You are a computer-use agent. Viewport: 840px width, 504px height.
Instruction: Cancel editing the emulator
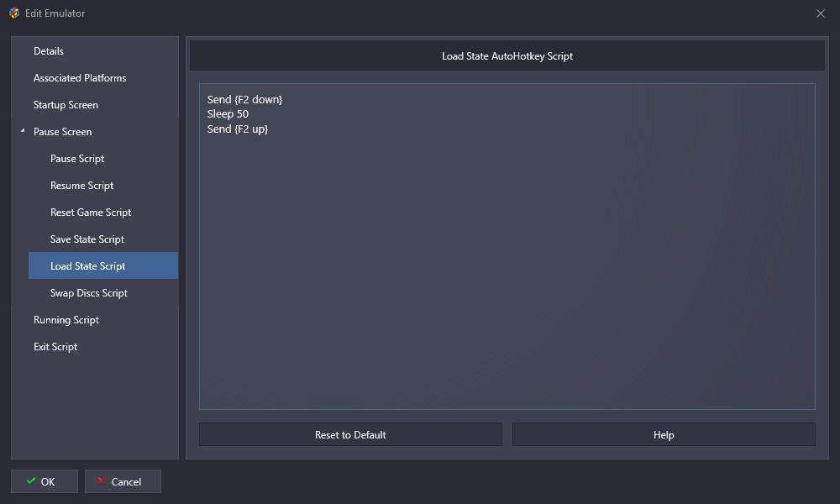coord(123,481)
